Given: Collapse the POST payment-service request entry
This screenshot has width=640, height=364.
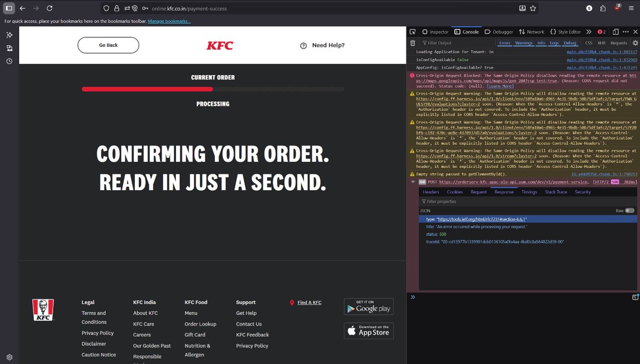Looking at the screenshot, I should pyautogui.click(x=413, y=181).
